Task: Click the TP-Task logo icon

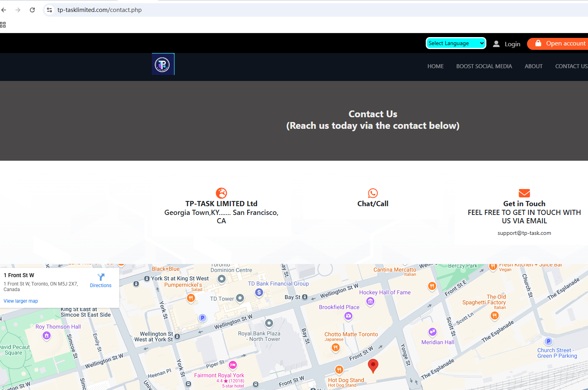Action: coord(163,64)
